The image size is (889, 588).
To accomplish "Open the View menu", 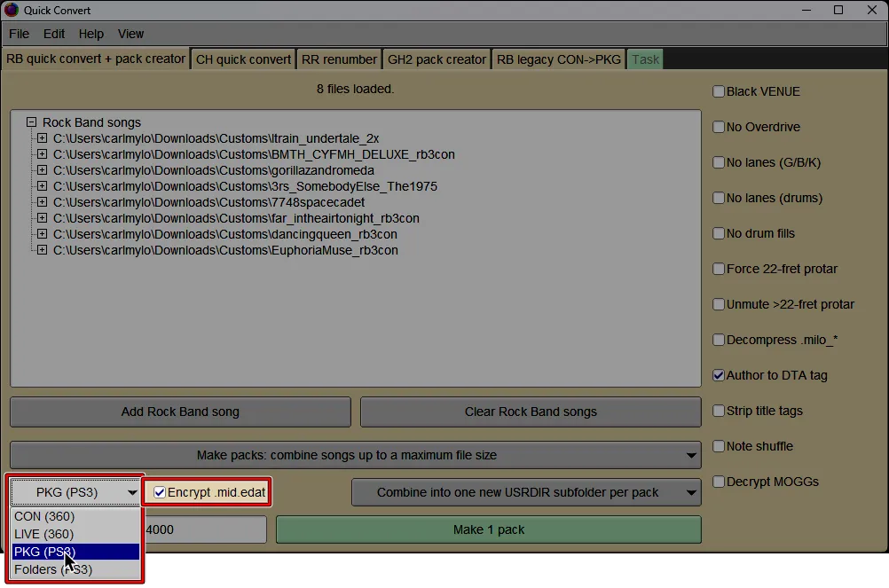I will click(130, 34).
